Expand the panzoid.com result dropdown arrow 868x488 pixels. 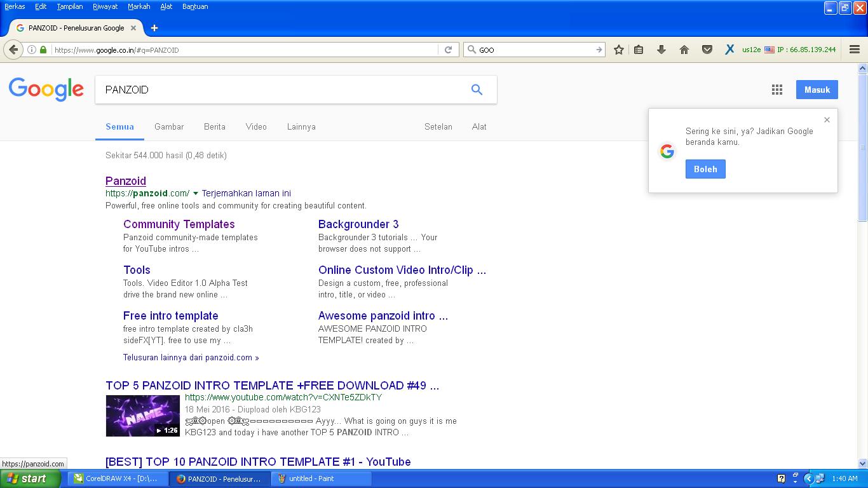(x=195, y=193)
